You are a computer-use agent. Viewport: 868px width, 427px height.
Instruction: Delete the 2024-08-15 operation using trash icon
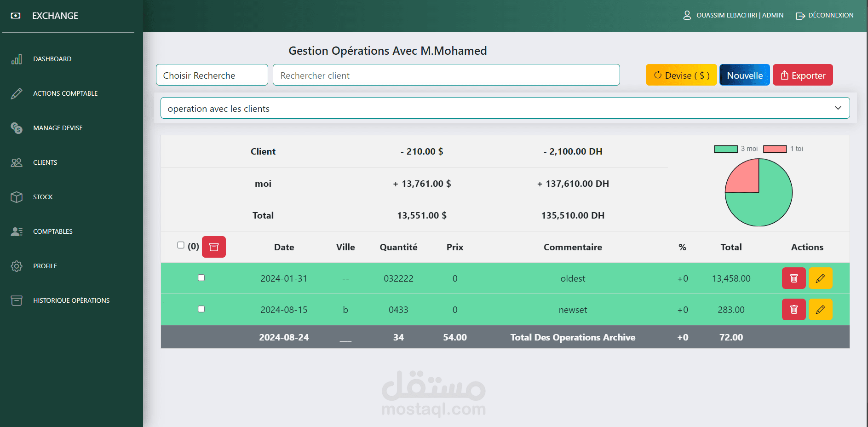(x=793, y=309)
